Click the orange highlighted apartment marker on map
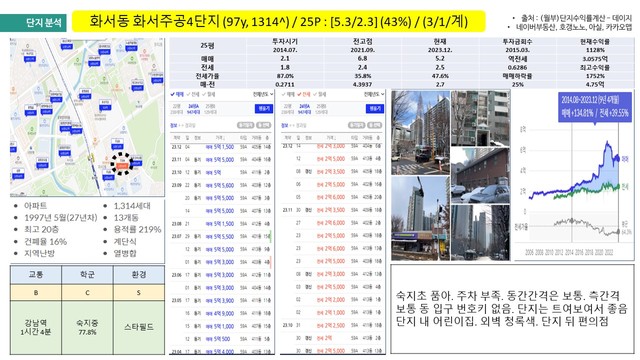 coord(122,165)
